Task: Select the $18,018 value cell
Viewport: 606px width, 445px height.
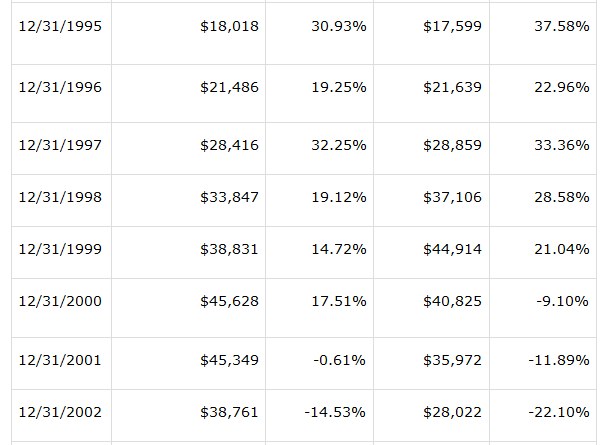Action: pos(229,26)
